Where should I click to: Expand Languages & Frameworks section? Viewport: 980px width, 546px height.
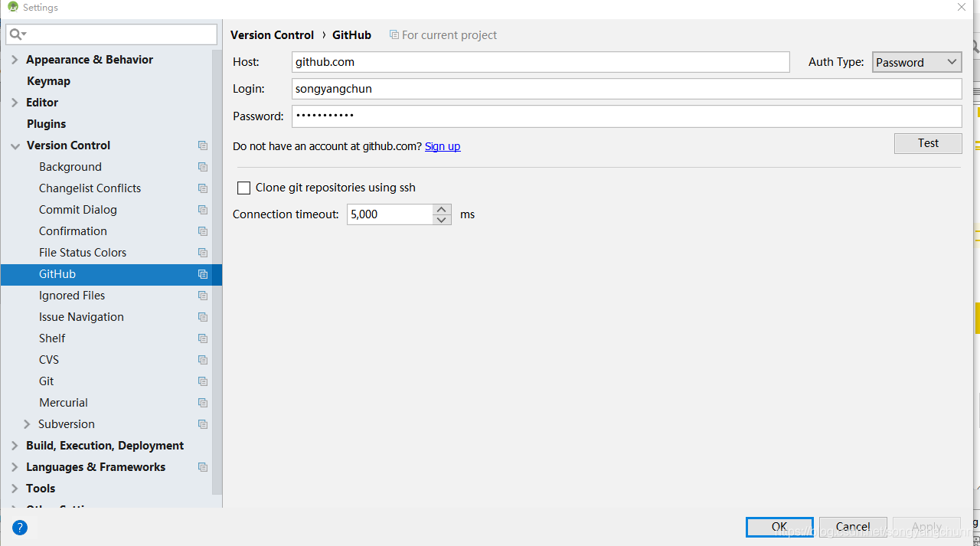pos(15,467)
